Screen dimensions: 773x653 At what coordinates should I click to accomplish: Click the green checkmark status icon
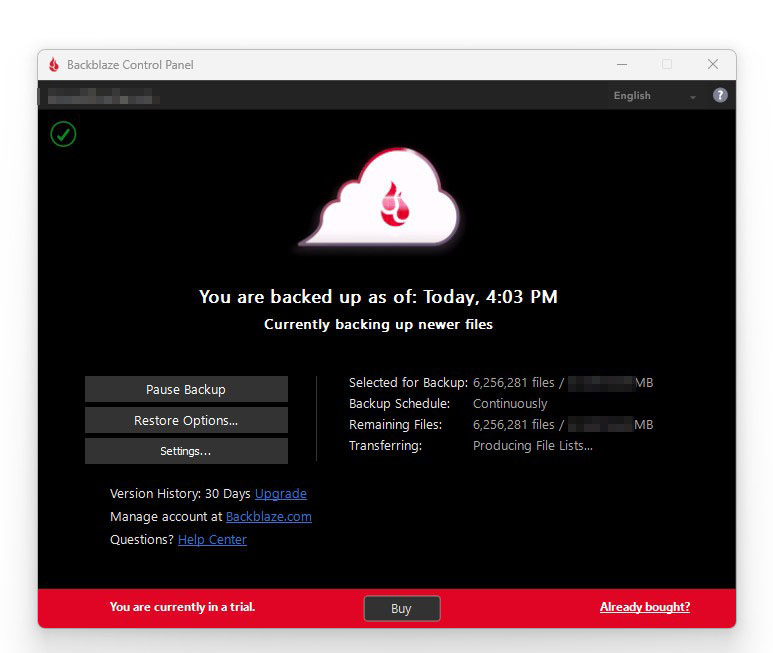63,133
